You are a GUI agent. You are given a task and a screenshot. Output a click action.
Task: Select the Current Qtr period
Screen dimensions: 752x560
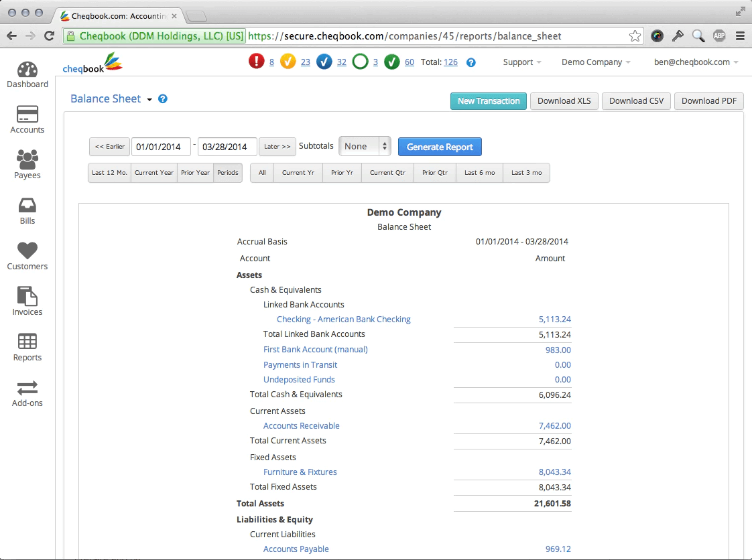387,173
